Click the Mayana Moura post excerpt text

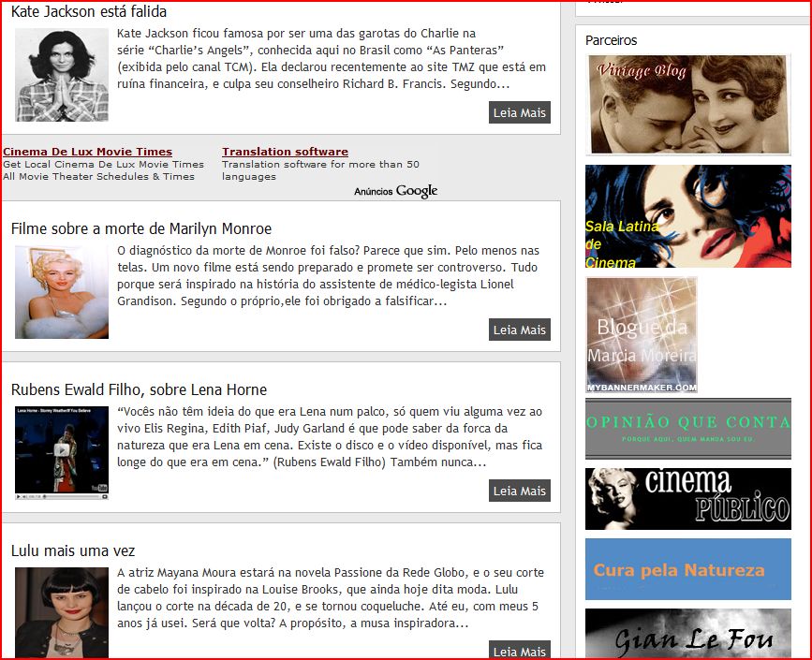(331, 598)
